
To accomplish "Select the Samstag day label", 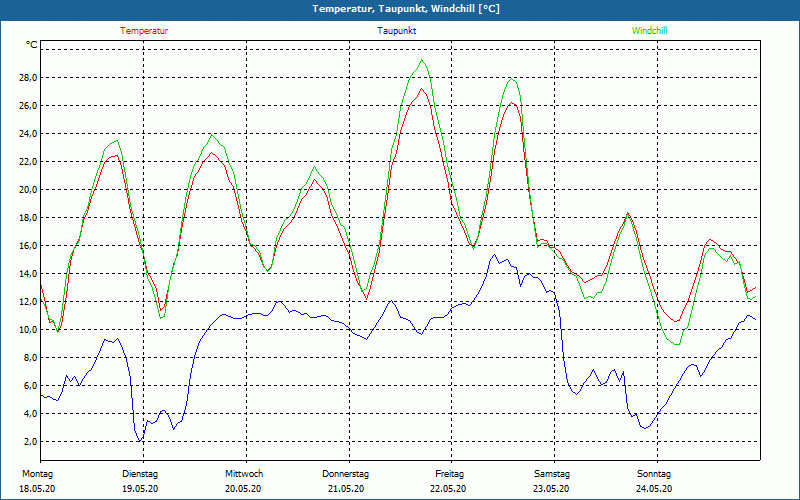I will (x=551, y=474).
